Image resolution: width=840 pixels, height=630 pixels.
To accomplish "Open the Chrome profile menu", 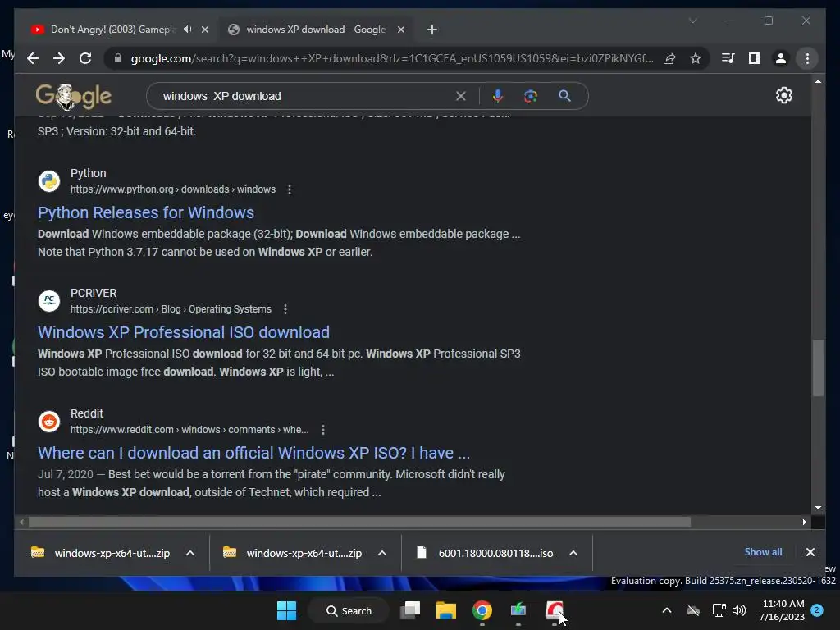I will pos(781,58).
